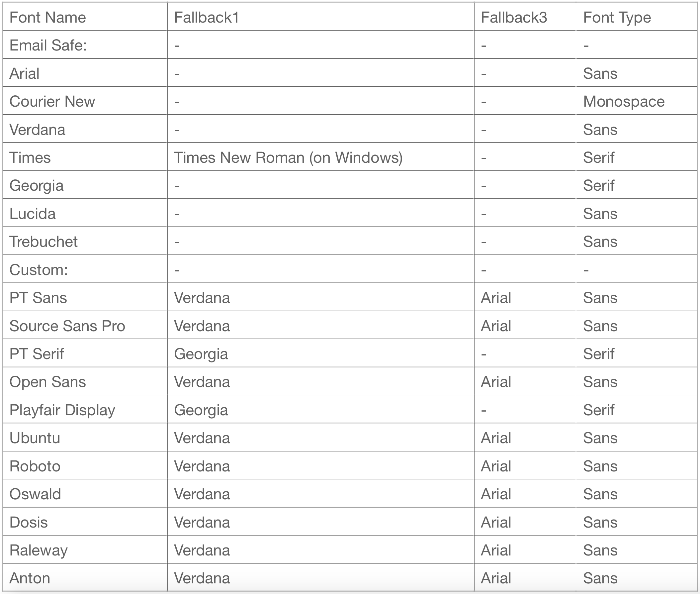Click the Fallback1 column header
The width and height of the screenshot is (700, 594).
206,17
